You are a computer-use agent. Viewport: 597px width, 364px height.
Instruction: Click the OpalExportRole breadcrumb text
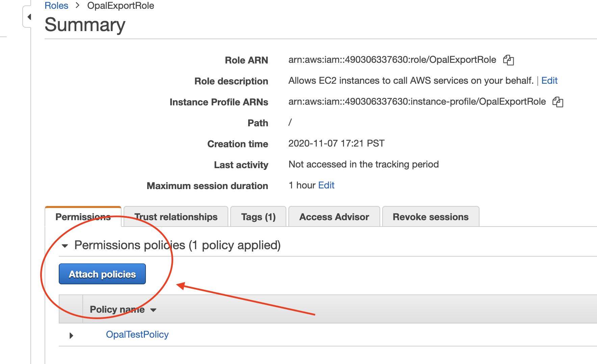121,6
